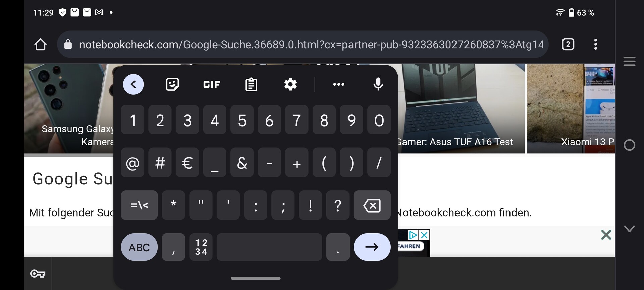The height and width of the screenshot is (290, 644).
Task: Open the browser three-dot menu
Action: [x=595, y=44]
